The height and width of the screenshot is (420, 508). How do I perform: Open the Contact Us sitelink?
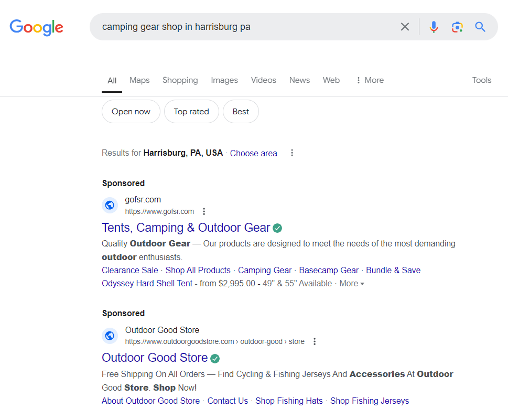pos(228,401)
